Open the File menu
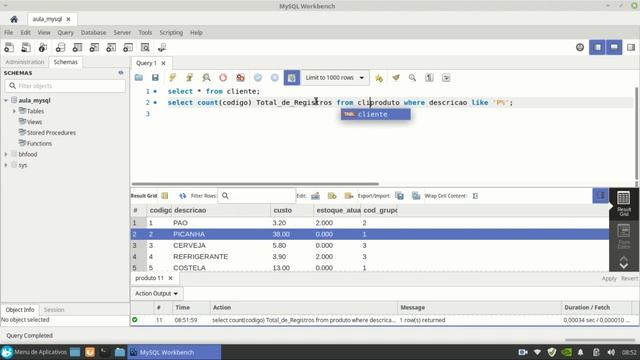Viewport: 640px width, 360px height. [x=9, y=32]
